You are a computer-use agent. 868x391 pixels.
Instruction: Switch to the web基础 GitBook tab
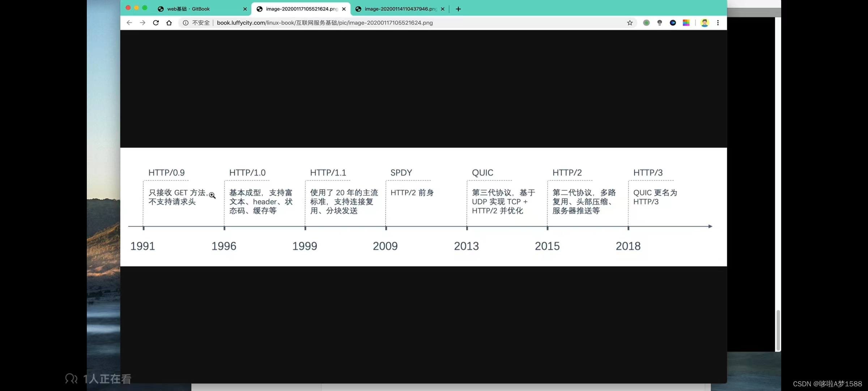188,9
